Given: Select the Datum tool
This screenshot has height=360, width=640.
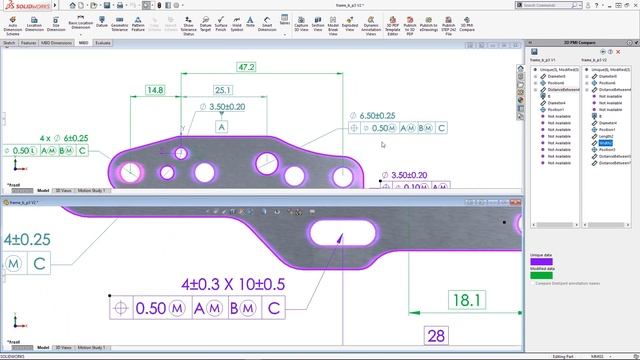Looking at the screenshot, I should click(102, 22).
